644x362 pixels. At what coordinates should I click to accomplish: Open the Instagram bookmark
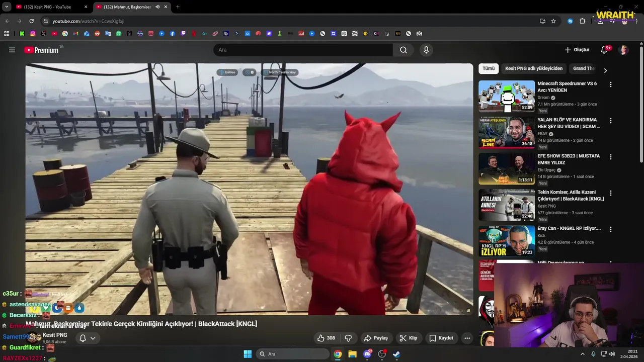coord(33,34)
